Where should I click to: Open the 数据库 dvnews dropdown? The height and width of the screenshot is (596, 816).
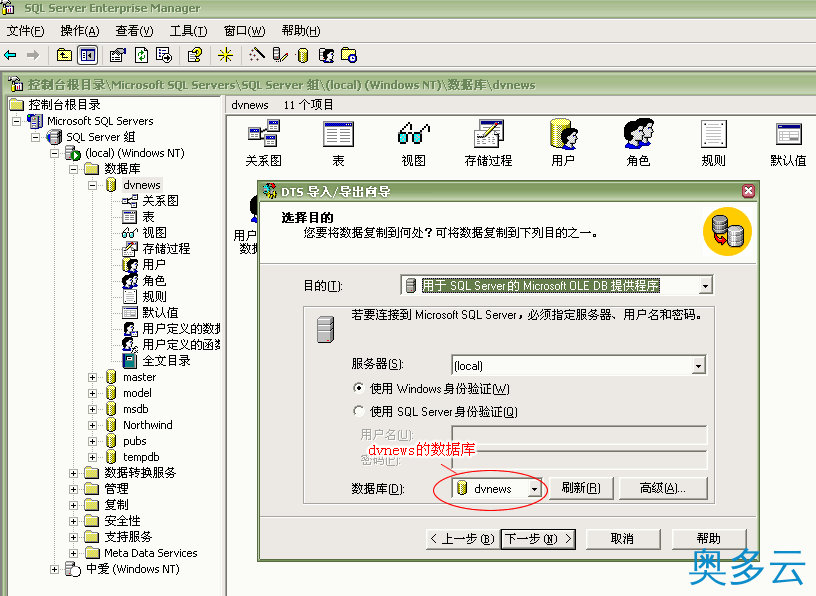[x=534, y=489]
